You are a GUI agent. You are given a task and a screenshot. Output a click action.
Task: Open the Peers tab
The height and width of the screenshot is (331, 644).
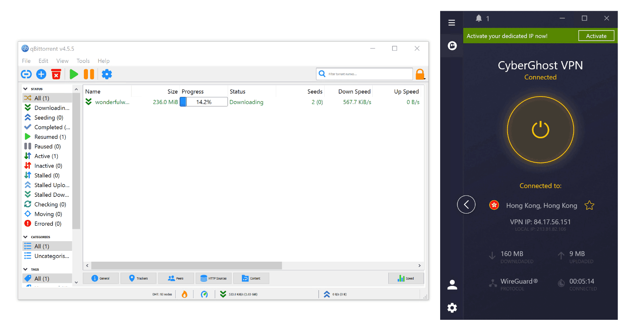(176, 278)
